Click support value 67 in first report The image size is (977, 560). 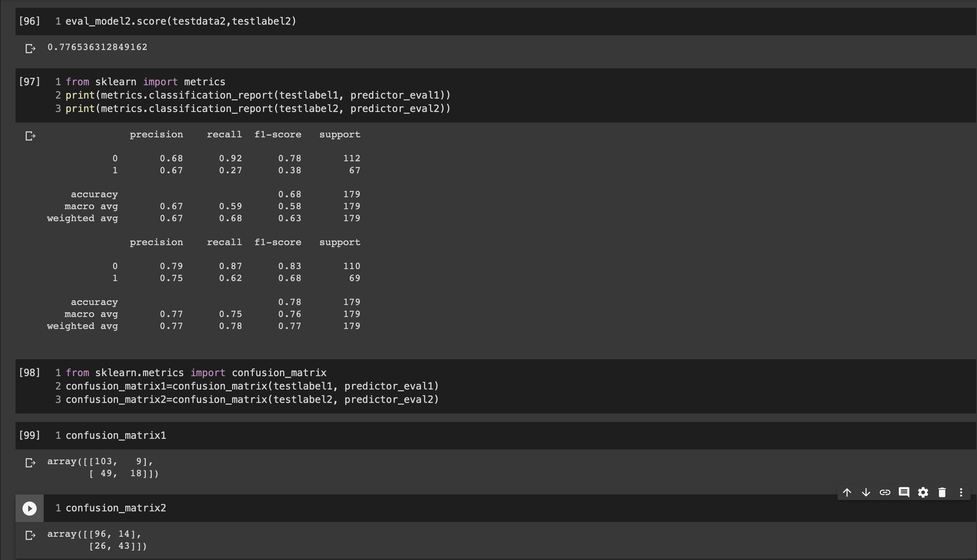(x=355, y=170)
